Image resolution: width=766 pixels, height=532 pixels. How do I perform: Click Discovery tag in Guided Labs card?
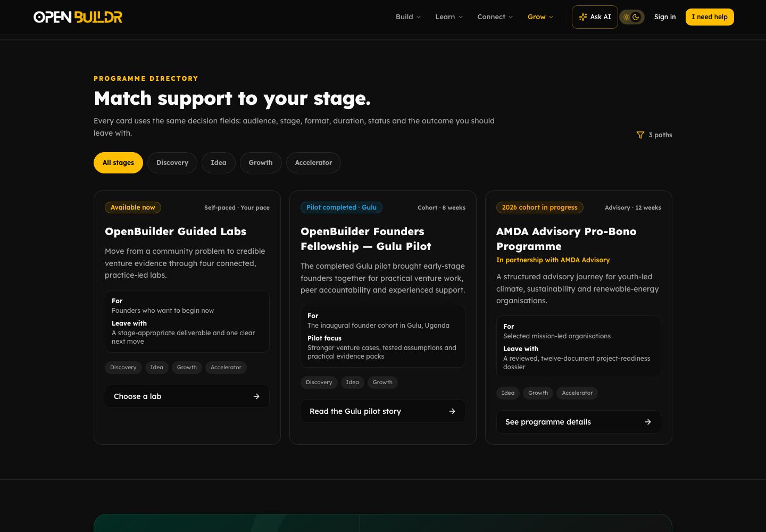(x=123, y=368)
